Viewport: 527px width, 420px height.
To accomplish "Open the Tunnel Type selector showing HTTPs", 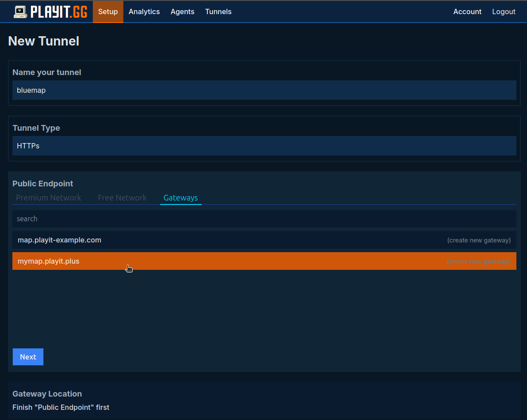I will tap(264, 146).
